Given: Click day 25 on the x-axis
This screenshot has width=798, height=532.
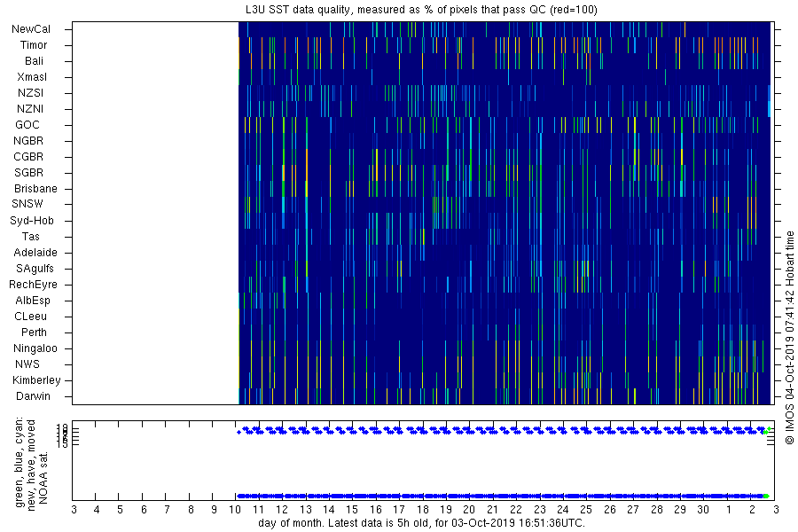Looking at the screenshot, I should (586, 510).
